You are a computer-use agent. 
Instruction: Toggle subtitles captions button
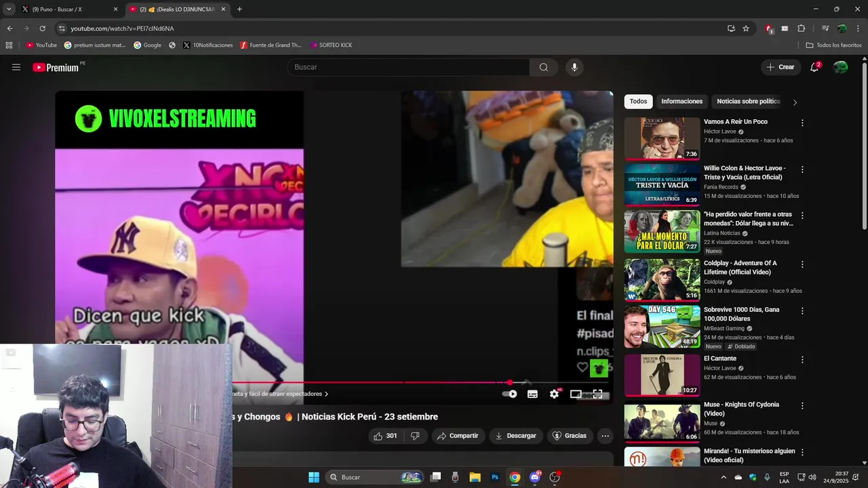532,394
